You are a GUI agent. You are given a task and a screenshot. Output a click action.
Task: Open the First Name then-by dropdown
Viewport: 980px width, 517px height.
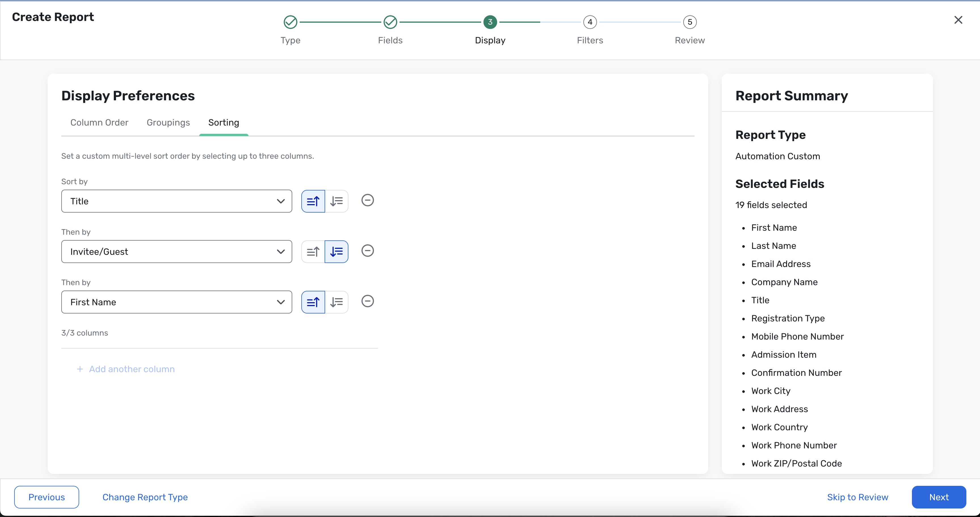[x=176, y=302]
